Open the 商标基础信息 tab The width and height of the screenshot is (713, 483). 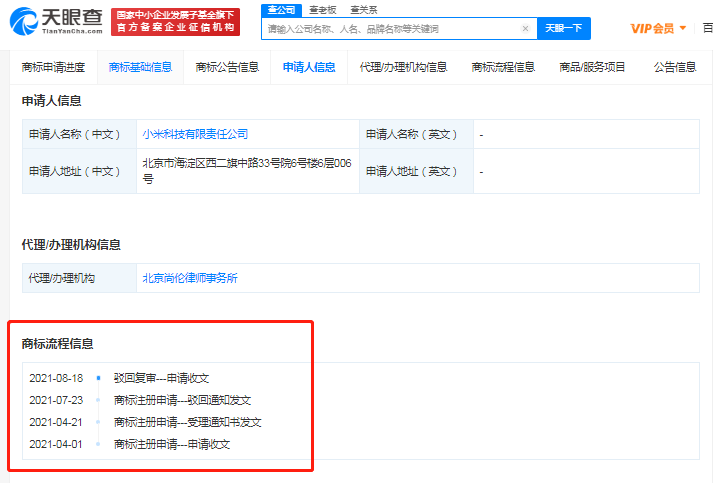pos(140,67)
